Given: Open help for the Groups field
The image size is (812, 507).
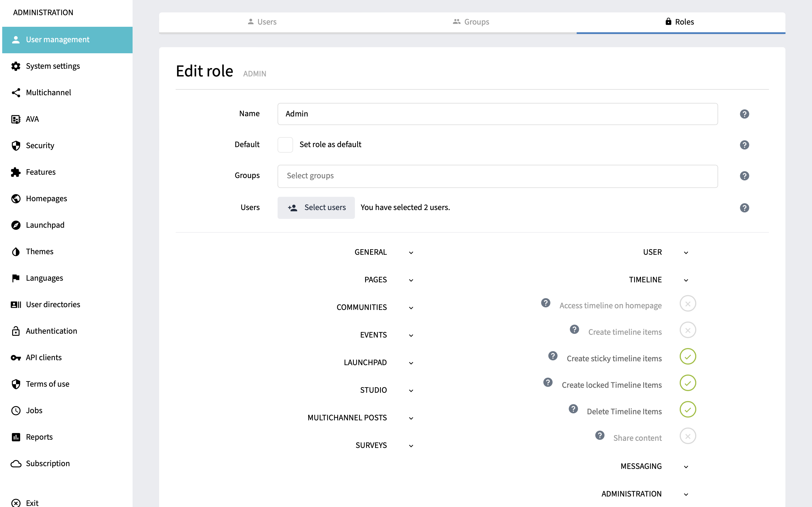Looking at the screenshot, I should coord(744,176).
